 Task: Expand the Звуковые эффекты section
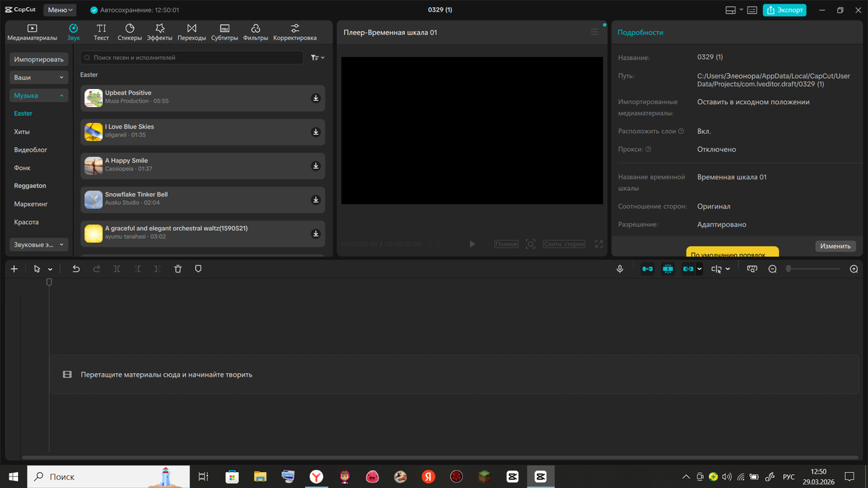(39, 244)
